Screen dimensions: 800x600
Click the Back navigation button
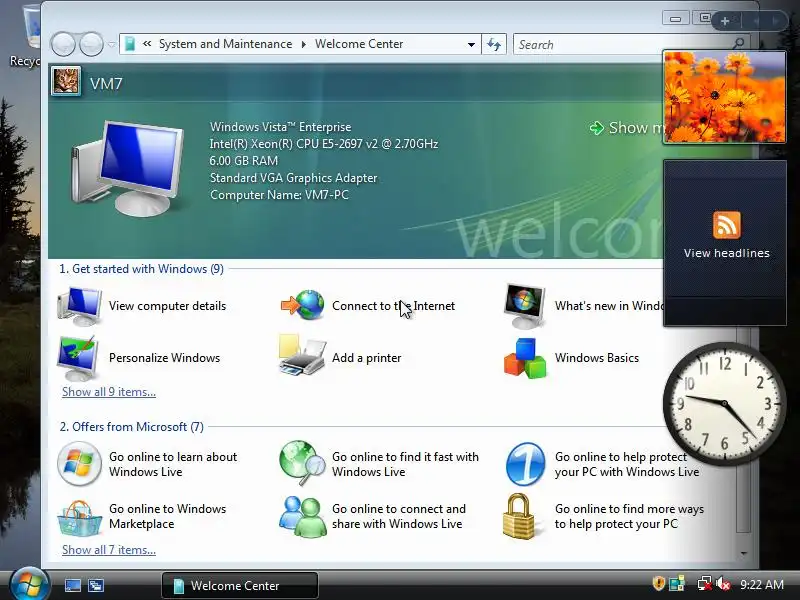63,44
